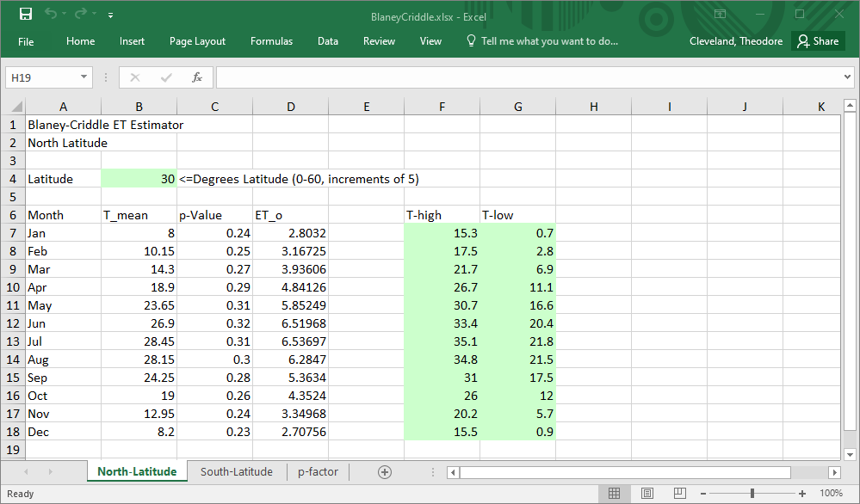Open the Page Layout ribbon tab
860x504 pixels.
tap(197, 41)
